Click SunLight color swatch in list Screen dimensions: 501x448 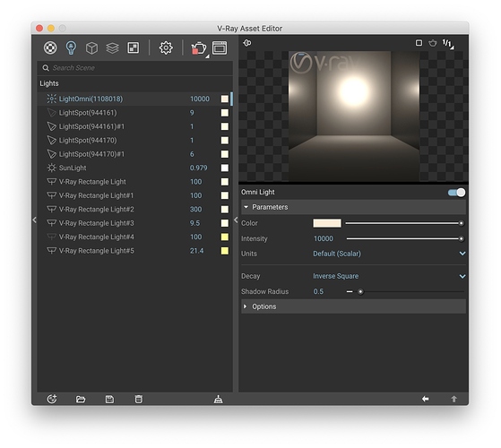[225, 168]
